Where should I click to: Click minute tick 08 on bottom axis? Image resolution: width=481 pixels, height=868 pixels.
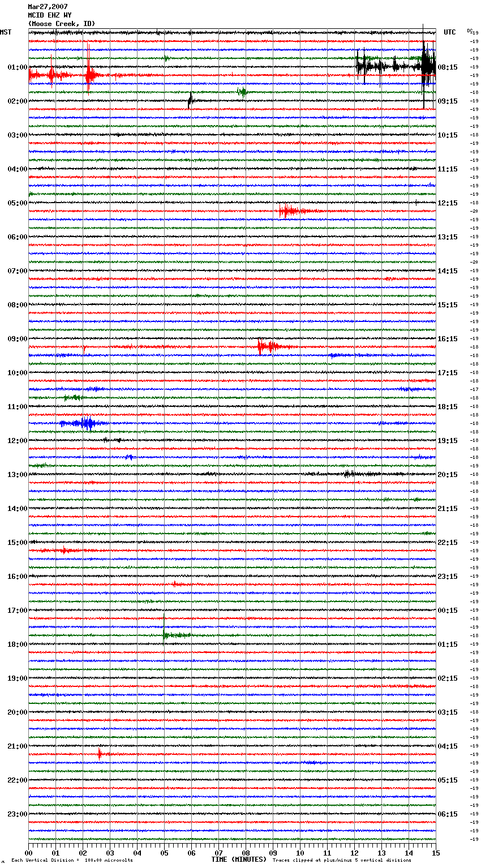pos(246,853)
